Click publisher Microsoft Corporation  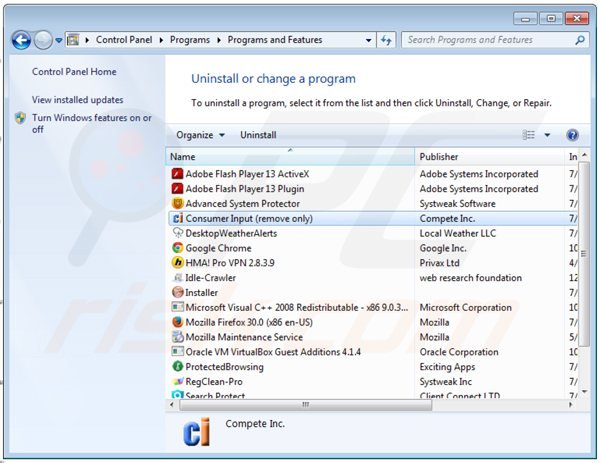[465, 307]
